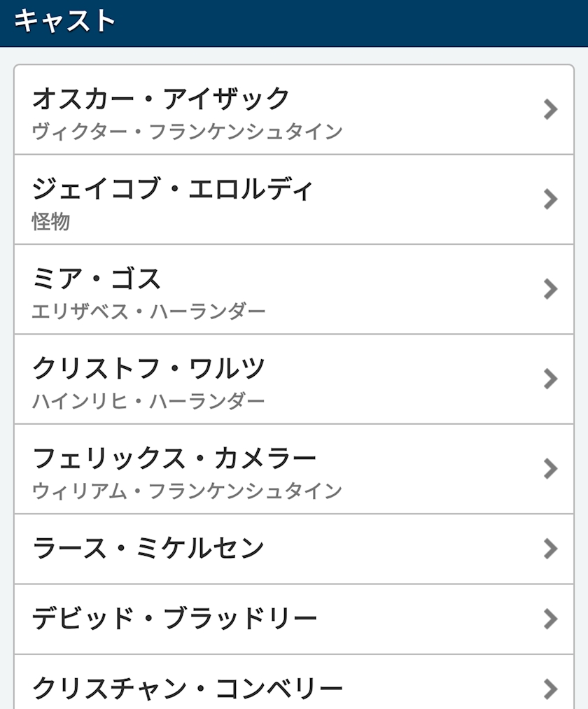Viewport: 588px width, 709px height.
Task: Open cast member オスカー・アイザック
Action: [x=161, y=99]
